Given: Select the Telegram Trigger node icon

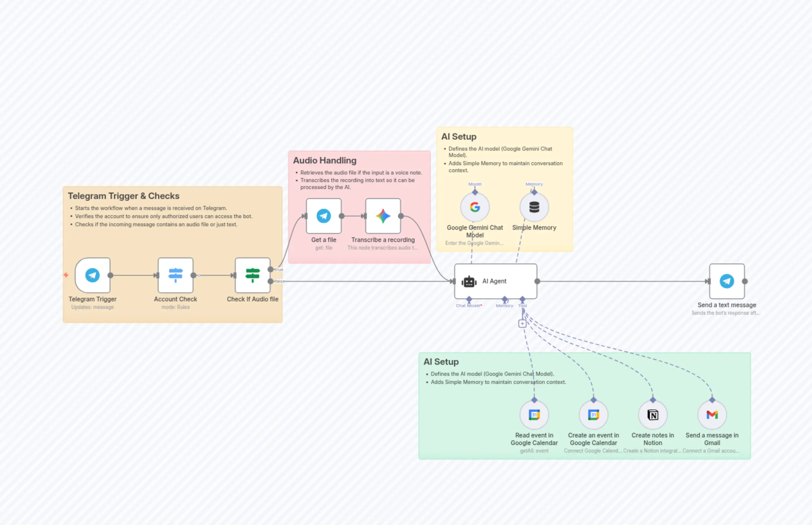Looking at the screenshot, I should coord(92,275).
